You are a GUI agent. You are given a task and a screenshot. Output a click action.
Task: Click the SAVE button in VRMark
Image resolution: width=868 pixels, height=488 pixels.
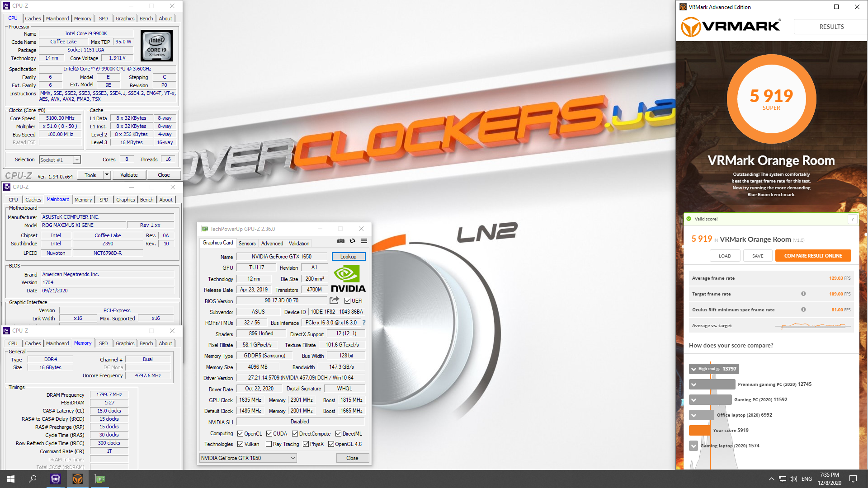[758, 256]
